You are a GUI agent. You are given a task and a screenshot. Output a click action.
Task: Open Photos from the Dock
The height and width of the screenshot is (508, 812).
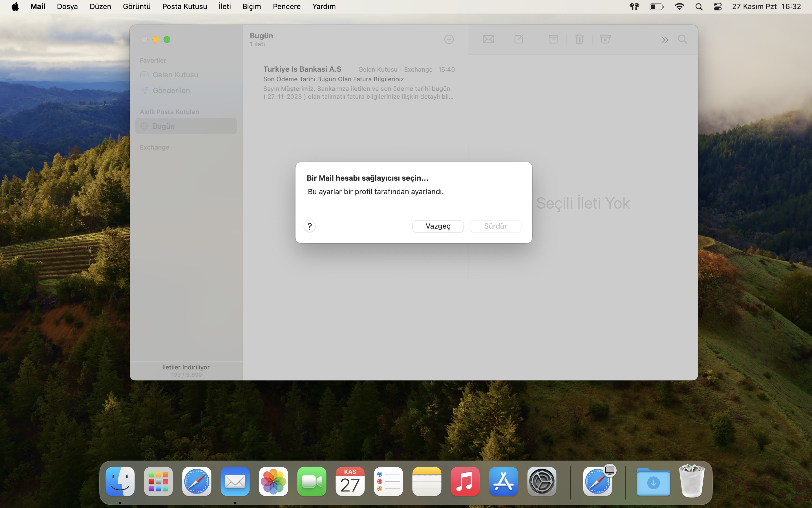point(273,481)
